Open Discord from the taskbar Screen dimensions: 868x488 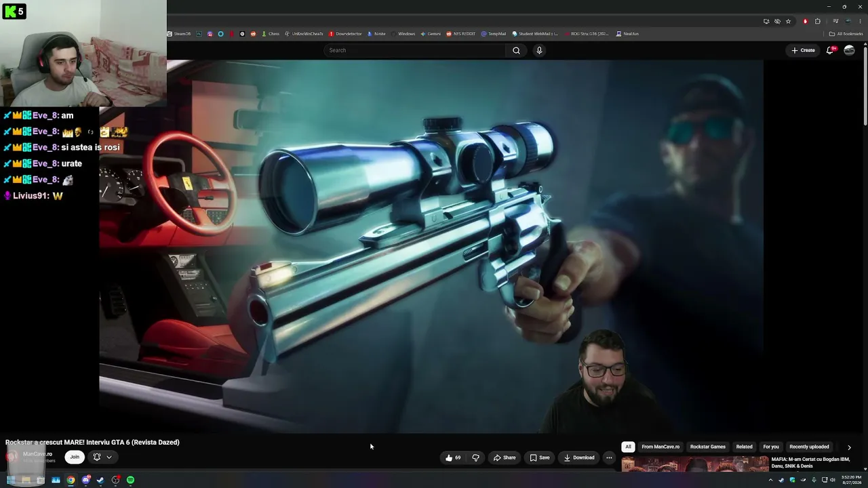(x=86, y=480)
